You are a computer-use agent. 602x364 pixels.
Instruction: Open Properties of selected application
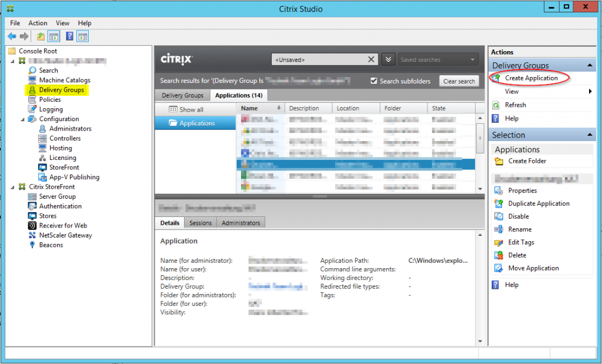522,191
